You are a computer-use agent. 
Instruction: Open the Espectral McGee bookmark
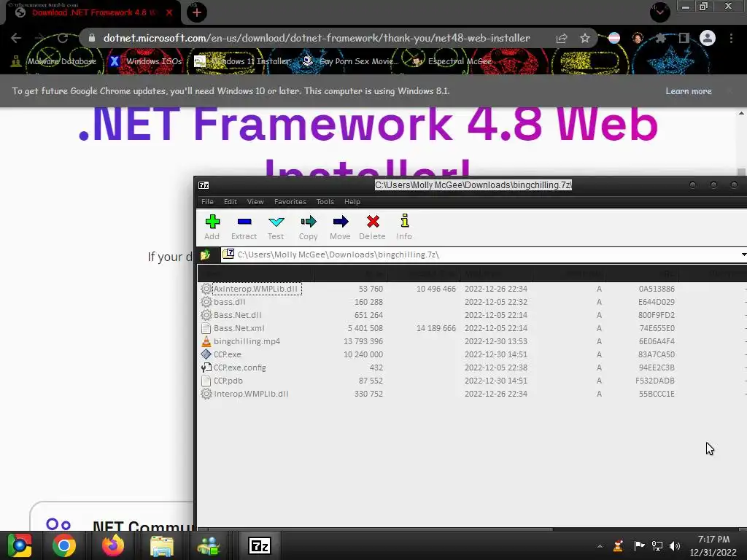pyautogui.click(x=451, y=61)
